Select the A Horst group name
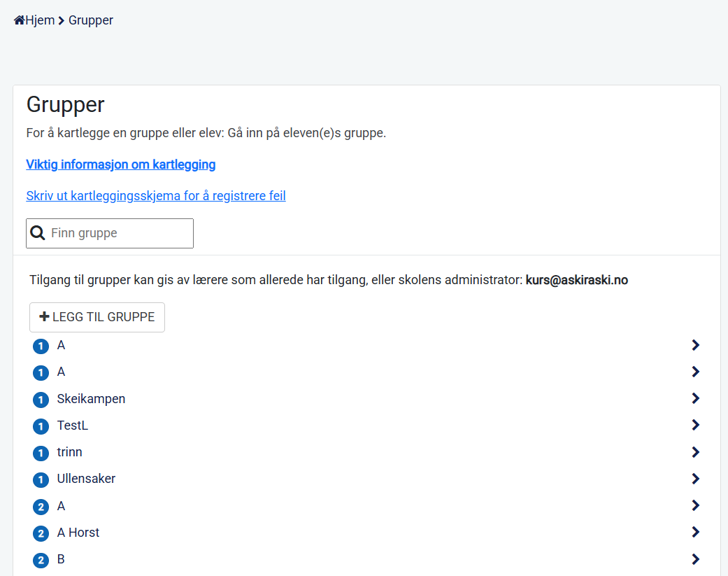This screenshot has height=576, width=728. point(78,533)
